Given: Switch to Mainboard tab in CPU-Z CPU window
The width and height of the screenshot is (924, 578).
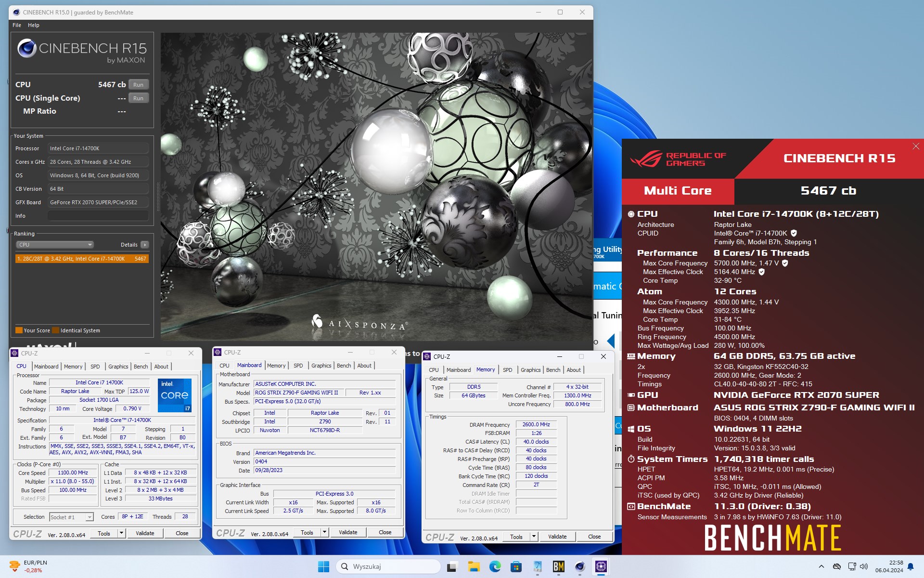Looking at the screenshot, I should 46,367.
